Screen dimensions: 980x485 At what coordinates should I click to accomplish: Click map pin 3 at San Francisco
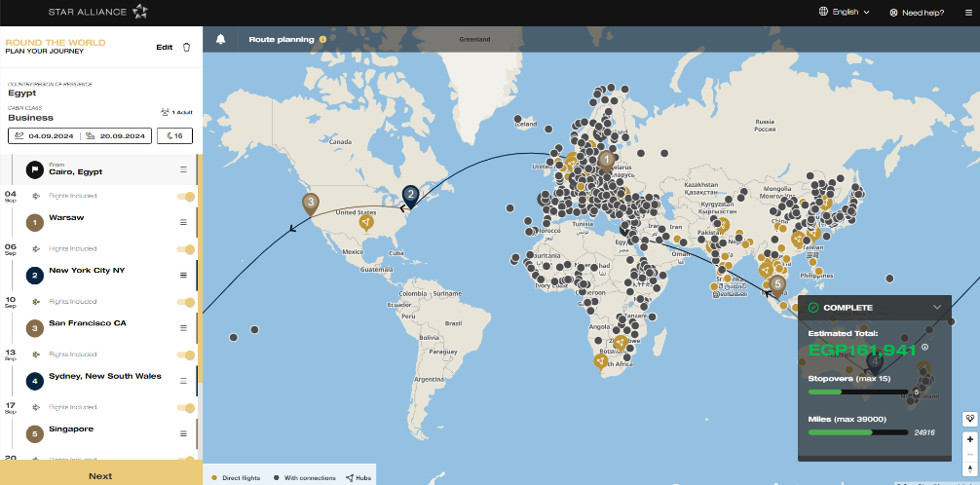tap(310, 204)
